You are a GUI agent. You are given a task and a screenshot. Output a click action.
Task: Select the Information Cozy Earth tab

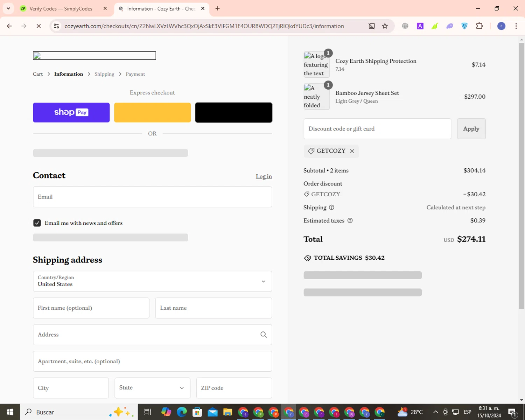161,8
